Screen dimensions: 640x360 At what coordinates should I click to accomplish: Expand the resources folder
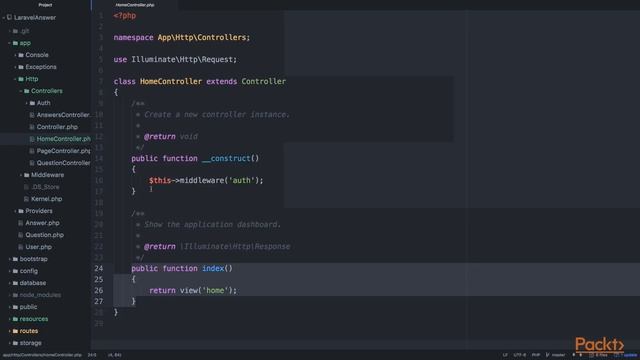9,319
